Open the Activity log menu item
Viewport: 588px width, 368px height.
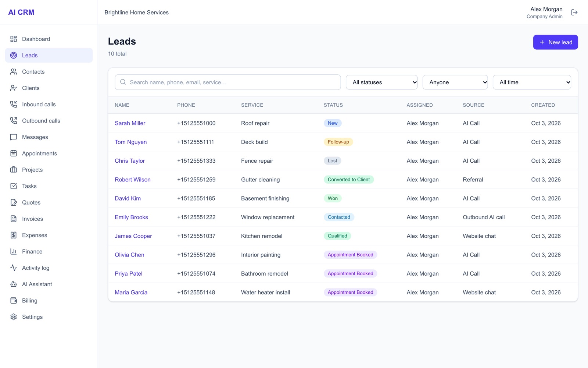(49, 268)
